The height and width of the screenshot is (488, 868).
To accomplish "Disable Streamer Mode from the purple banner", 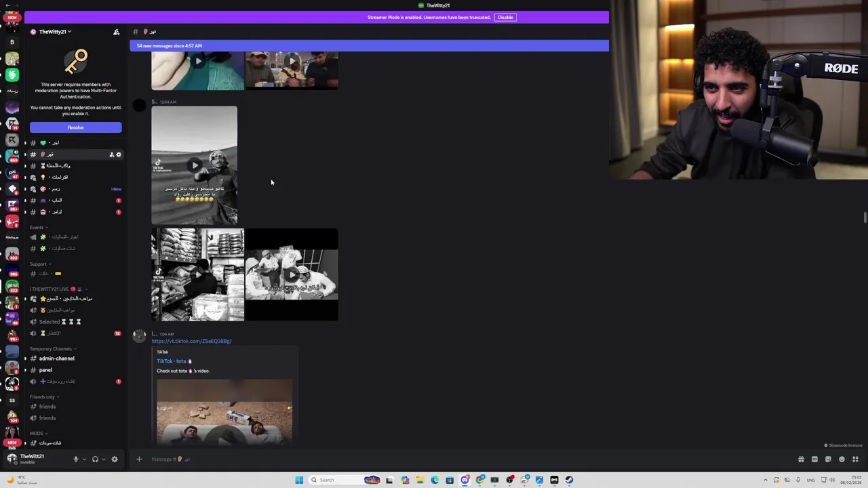I will tap(505, 17).
